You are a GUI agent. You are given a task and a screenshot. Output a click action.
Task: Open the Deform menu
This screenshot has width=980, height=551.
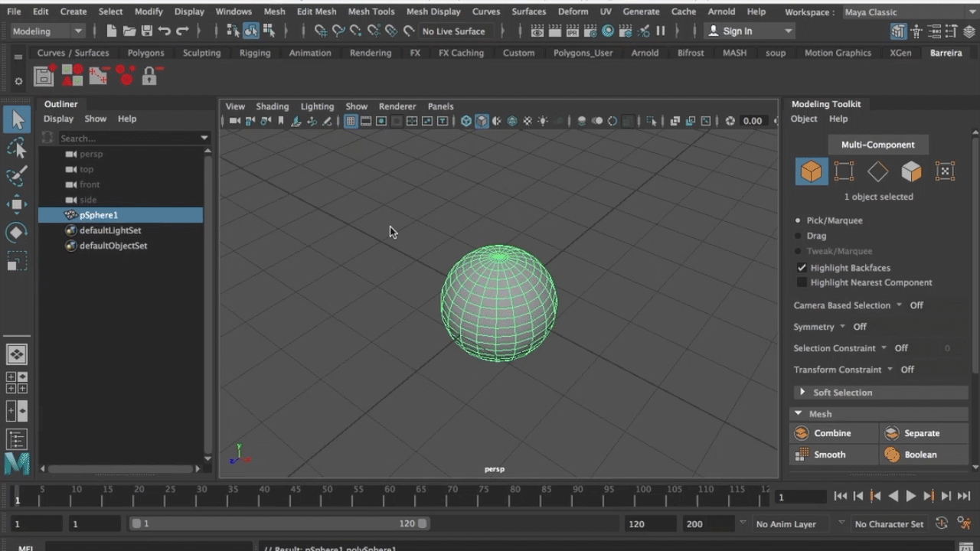[x=573, y=12]
